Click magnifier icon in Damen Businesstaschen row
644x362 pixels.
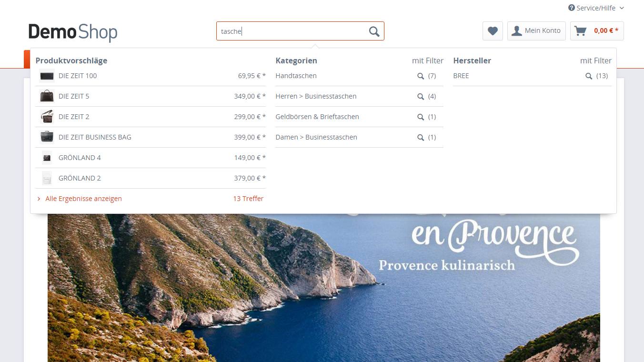coord(421,138)
